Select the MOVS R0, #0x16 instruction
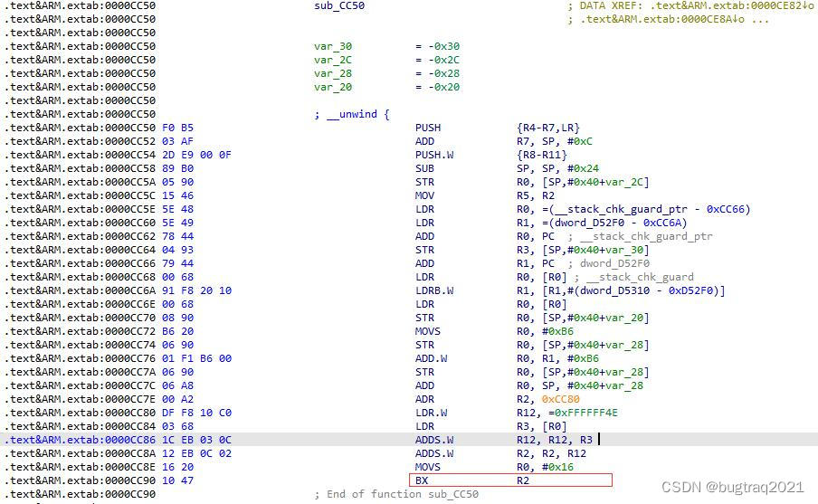 click(x=494, y=467)
